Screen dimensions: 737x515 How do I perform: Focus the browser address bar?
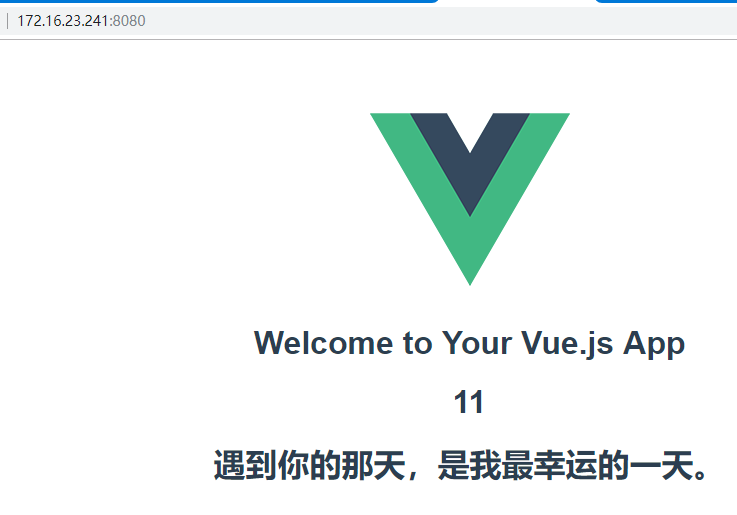(368, 21)
